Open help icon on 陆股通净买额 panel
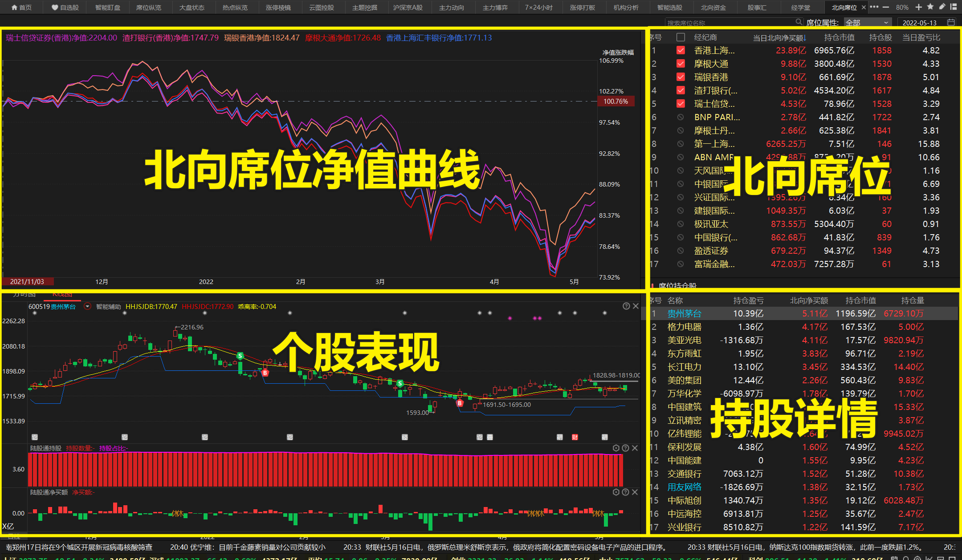Screen dimensions: 962x560 [x=626, y=492]
